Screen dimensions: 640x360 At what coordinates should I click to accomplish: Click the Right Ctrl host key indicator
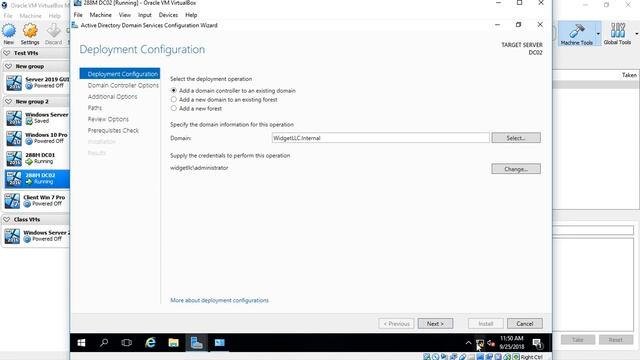click(x=531, y=357)
